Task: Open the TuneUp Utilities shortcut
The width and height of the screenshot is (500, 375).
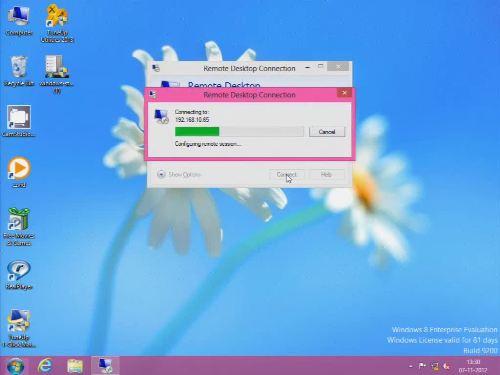Action: coord(57,23)
